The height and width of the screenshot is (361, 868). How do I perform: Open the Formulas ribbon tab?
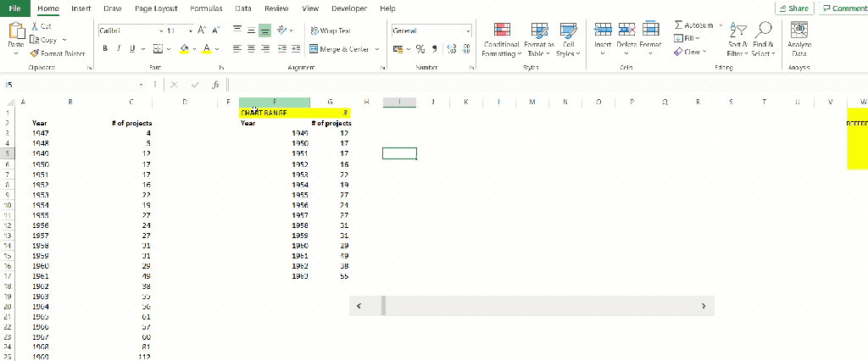[206, 8]
